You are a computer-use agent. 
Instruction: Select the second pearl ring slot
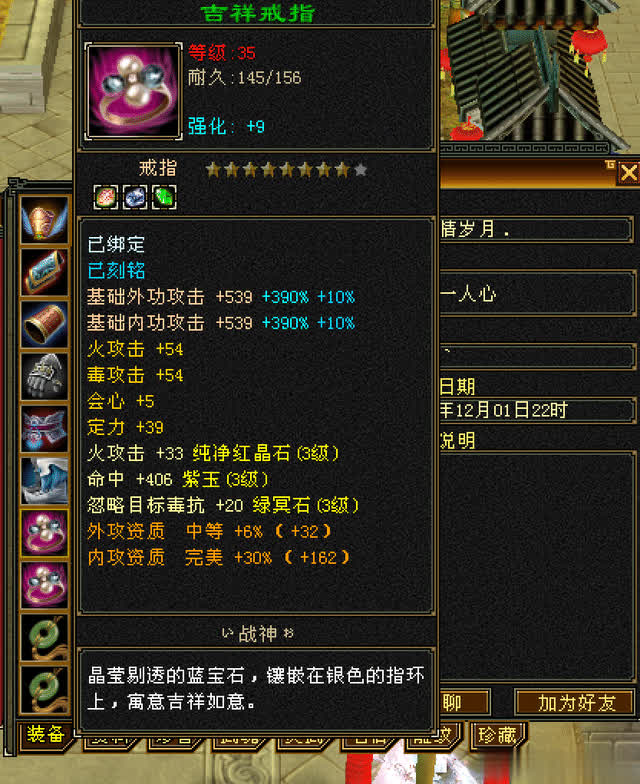click(x=44, y=585)
